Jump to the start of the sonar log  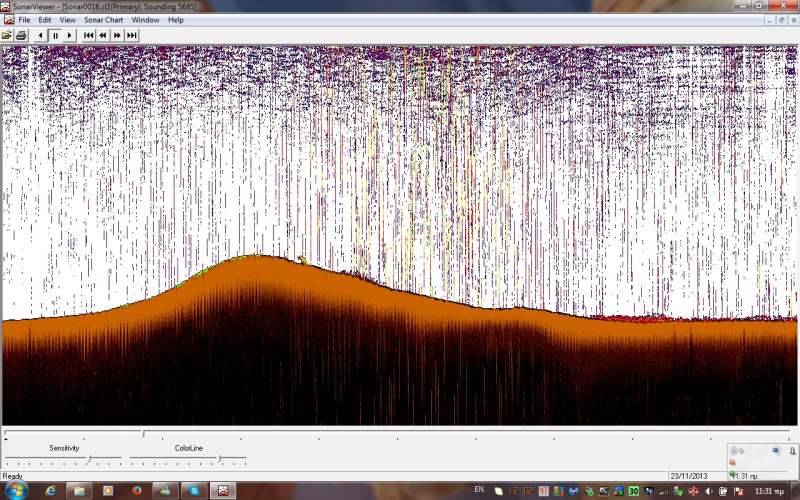coord(88,35)
